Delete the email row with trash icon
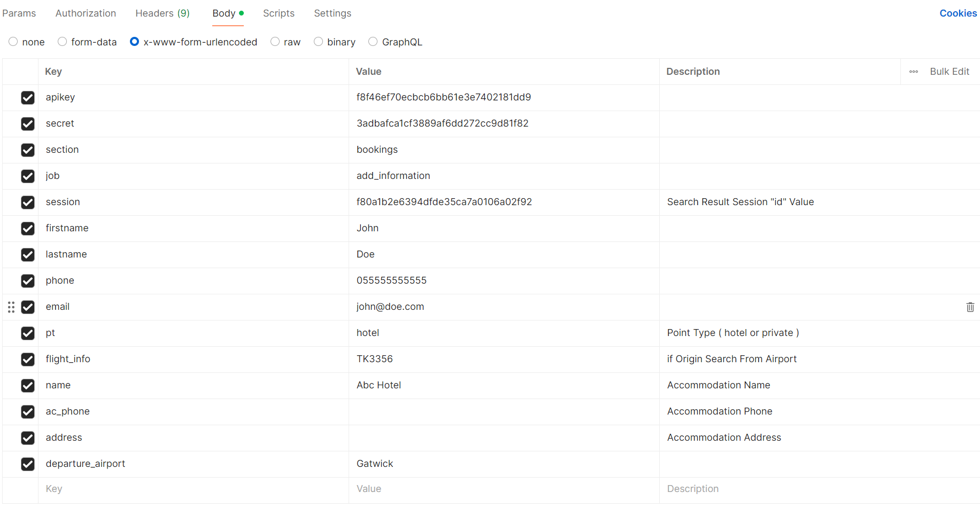The image size is (980, 531). pos(970,307)
